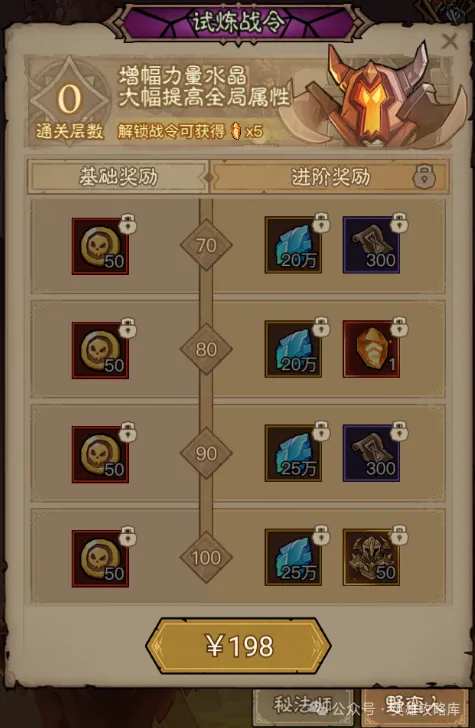Click the padlock icon on 进阶奖励 header

pyautogui.click(x=424, y=176)
